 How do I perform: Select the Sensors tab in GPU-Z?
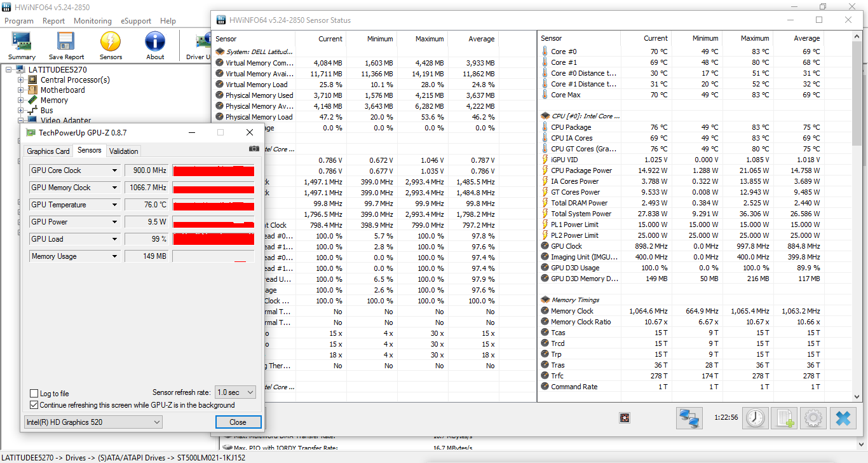point(90,151)
